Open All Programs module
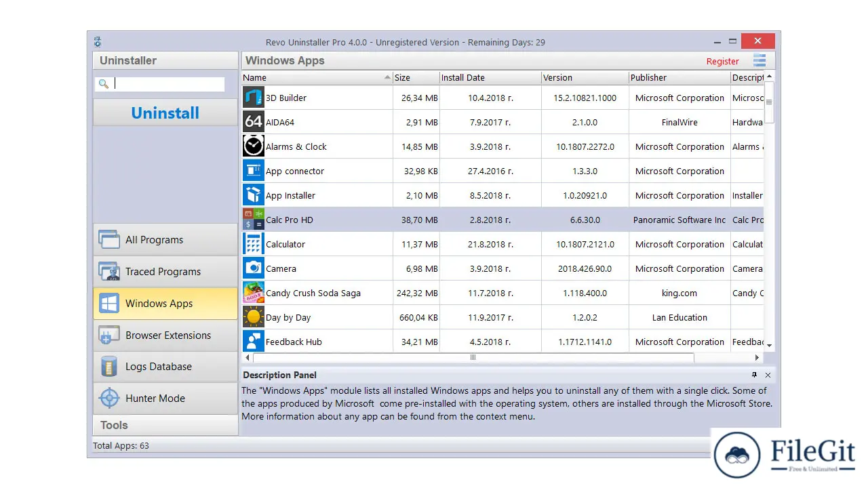This screenshot has width=868, height=488. point(165,239)
